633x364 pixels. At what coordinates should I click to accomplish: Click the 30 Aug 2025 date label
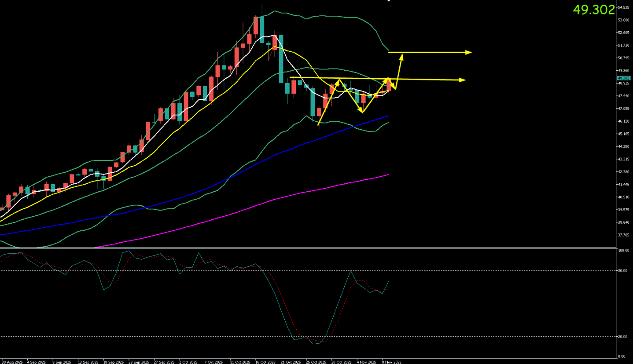click(x=12, y=362)
